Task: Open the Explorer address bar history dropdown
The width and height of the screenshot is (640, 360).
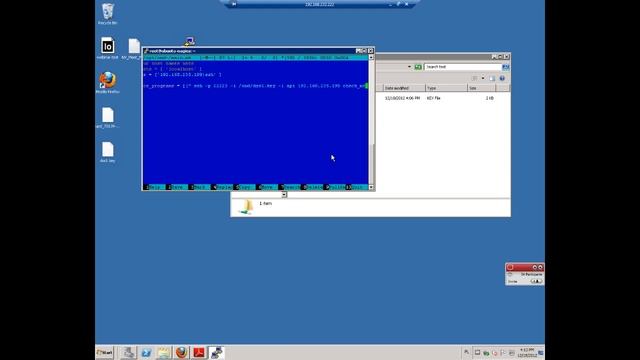Action: [x=409, y=67]
